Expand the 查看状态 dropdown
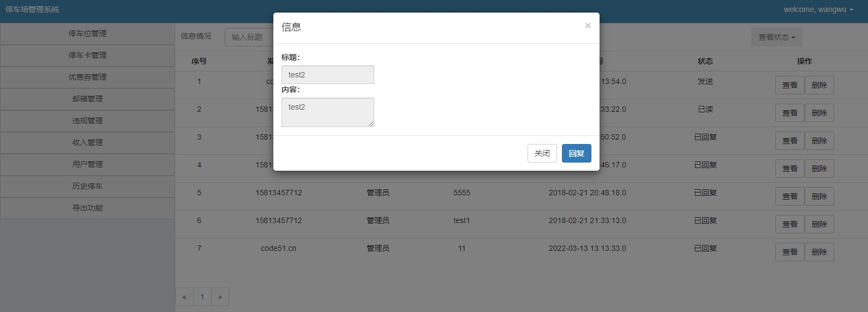The height and width of the screenshot is (312, 868). [x=776, y=37]
